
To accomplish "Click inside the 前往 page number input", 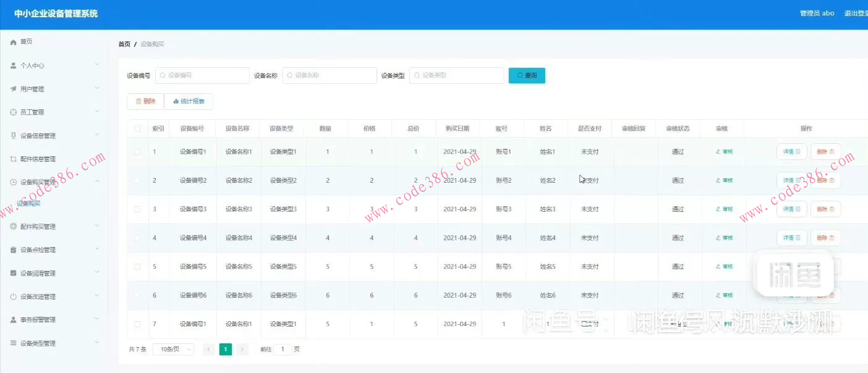I will pos(283,349).
